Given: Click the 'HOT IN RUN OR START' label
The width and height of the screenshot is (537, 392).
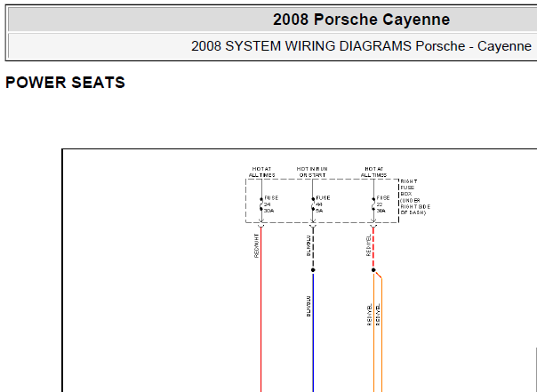Looking at the screenshot, I should pyautogui.click(x=312, y=172).
